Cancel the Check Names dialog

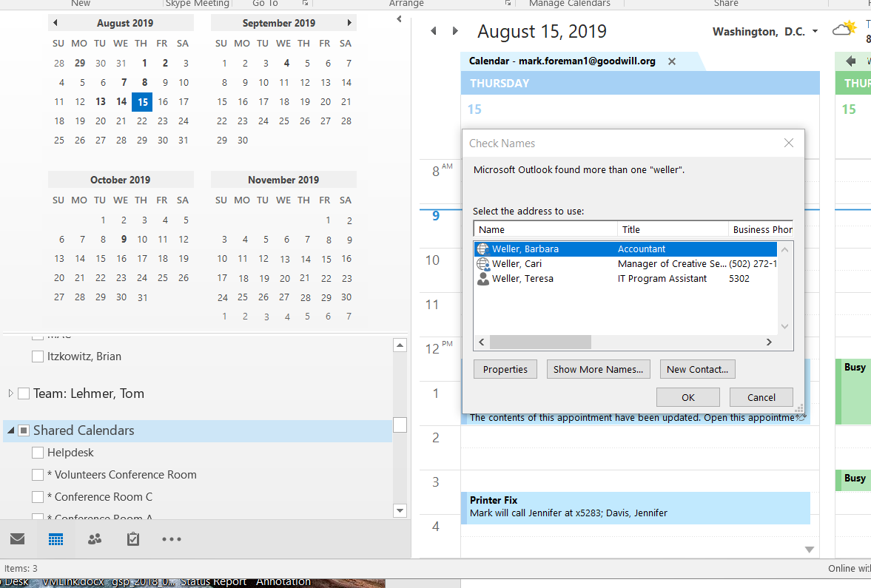761,398
